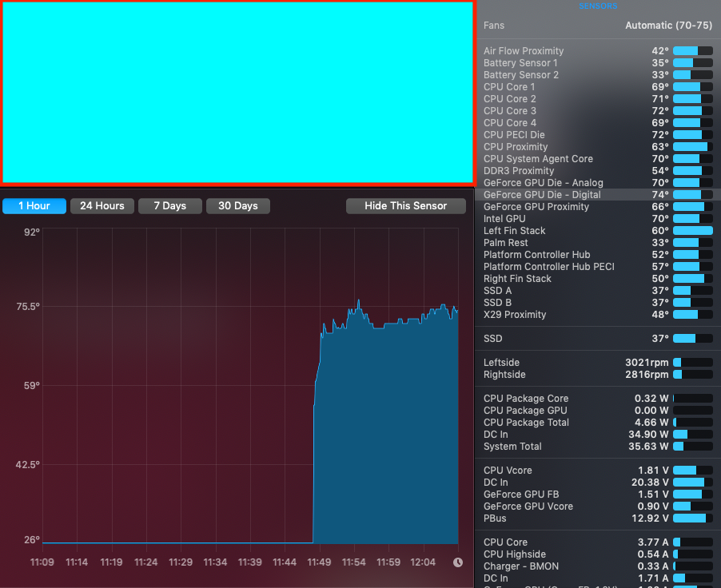The height and width of the screenshot is (588, 721).
Task: Select the X29 Proximity sensor row
Action: [x=598, y=315]
